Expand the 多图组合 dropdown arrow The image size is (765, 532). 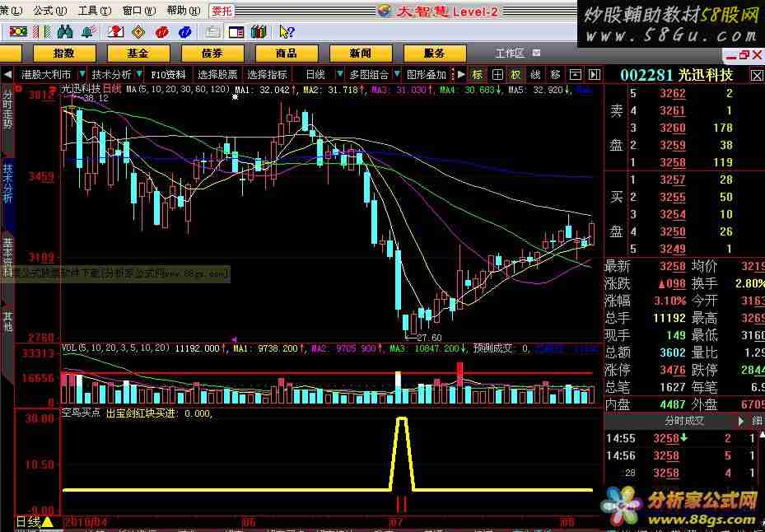coord(397,75)
